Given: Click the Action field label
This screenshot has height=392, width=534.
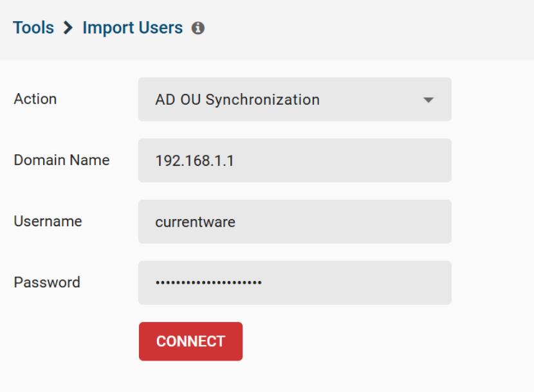Looking at the screenshot, I should point(35,99).
